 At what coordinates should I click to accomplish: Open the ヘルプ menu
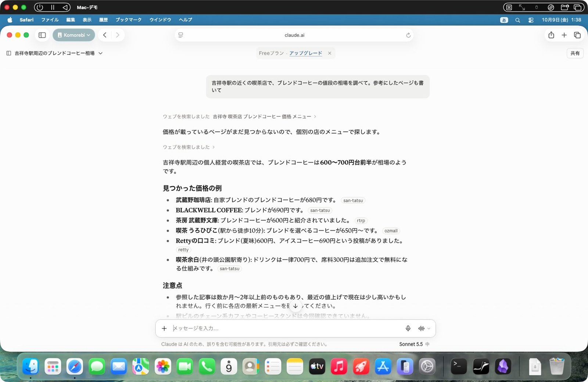186,20
